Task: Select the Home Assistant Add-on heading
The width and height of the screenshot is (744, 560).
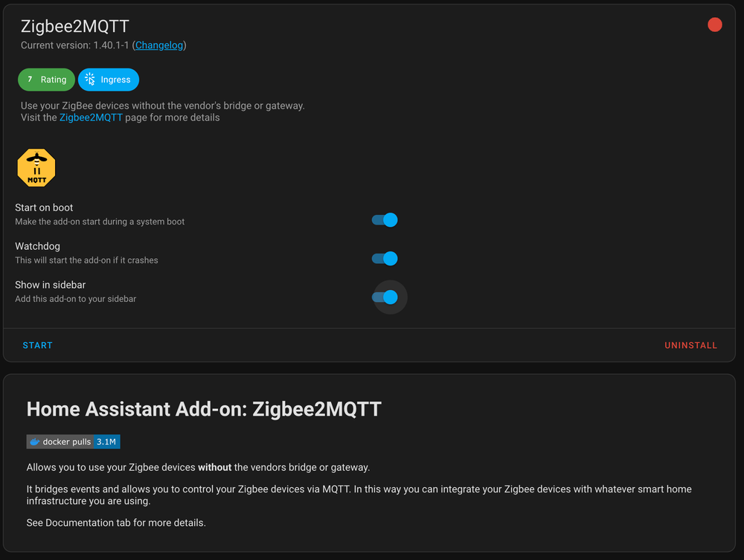Action: click(x=204, y=409)
